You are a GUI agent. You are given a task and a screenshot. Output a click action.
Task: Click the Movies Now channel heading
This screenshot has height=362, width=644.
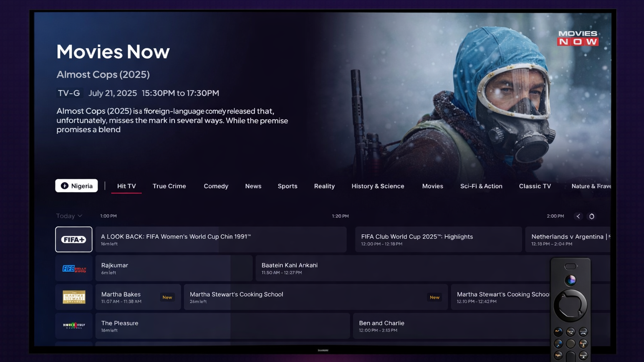[x=113, y=52]
